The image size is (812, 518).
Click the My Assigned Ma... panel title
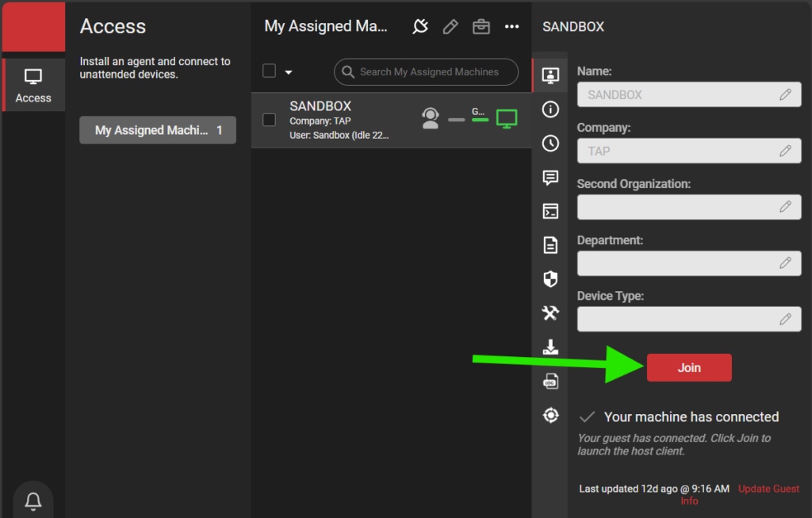click(x=326, y=26)
